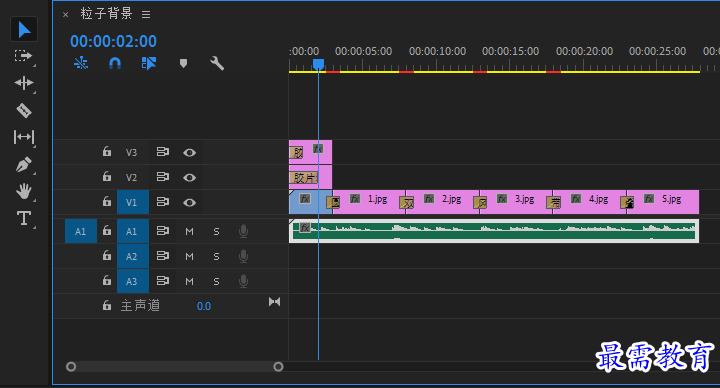Image resolution: width=720 pixels, height=388 pixels.
Task: Select the Type tool
Action: click(x=23, y=218)
